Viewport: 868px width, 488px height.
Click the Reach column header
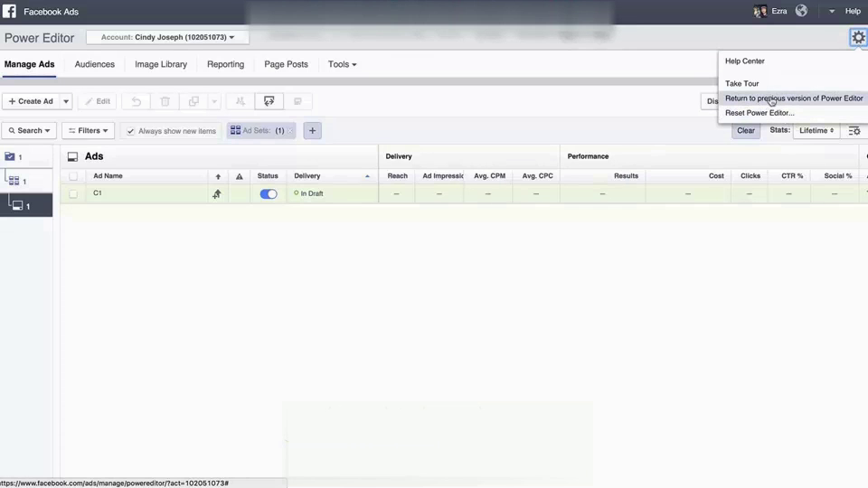(x=398, y=176)
